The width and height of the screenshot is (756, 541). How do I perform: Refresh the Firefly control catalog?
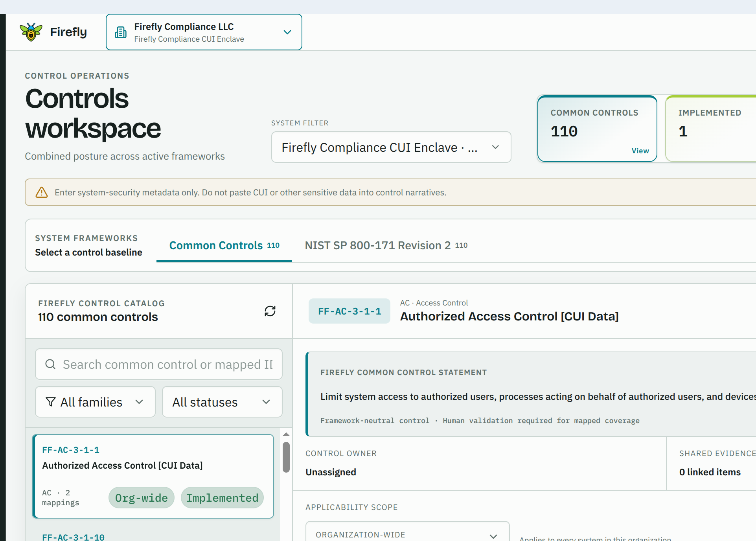pyautogui.click(x=270, y=311)
